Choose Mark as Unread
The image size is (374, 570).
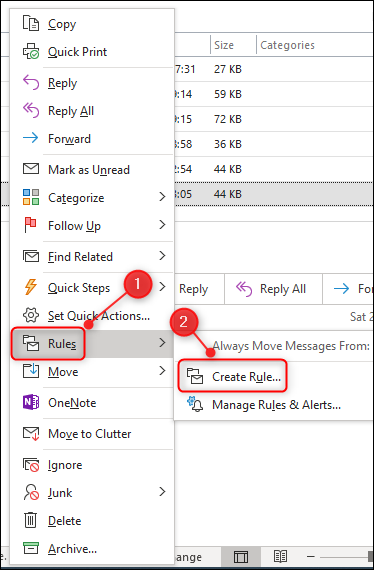(89, 169)
